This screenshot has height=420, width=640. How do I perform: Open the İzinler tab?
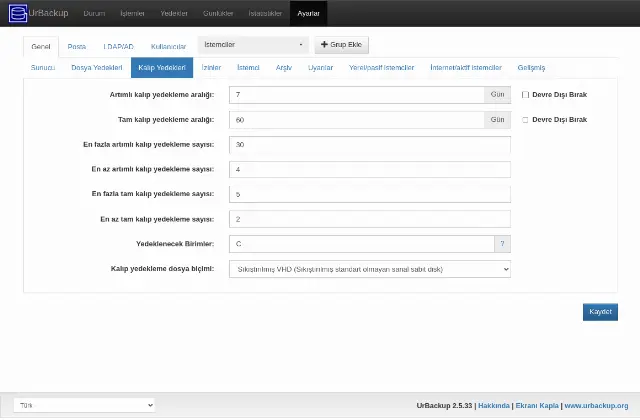(211, 68)
